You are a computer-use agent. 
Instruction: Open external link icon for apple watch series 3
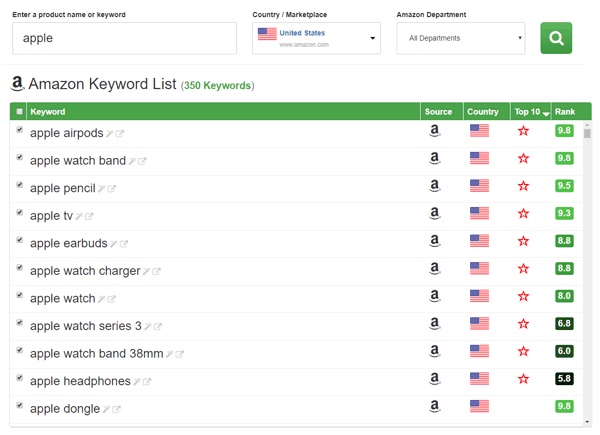tap(158, 326)
